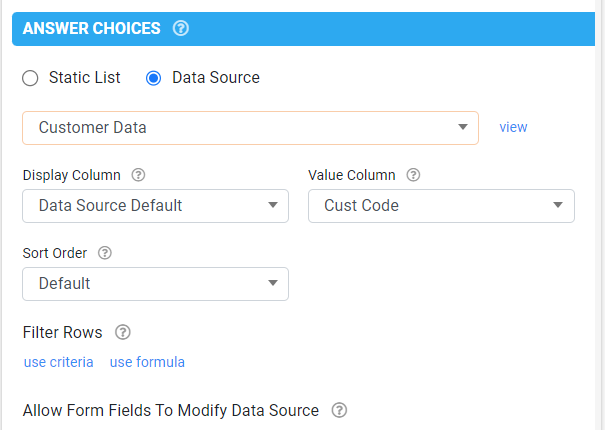Show help for Allow Form Fields To Modify Data Source

click(x=339, y=410)
